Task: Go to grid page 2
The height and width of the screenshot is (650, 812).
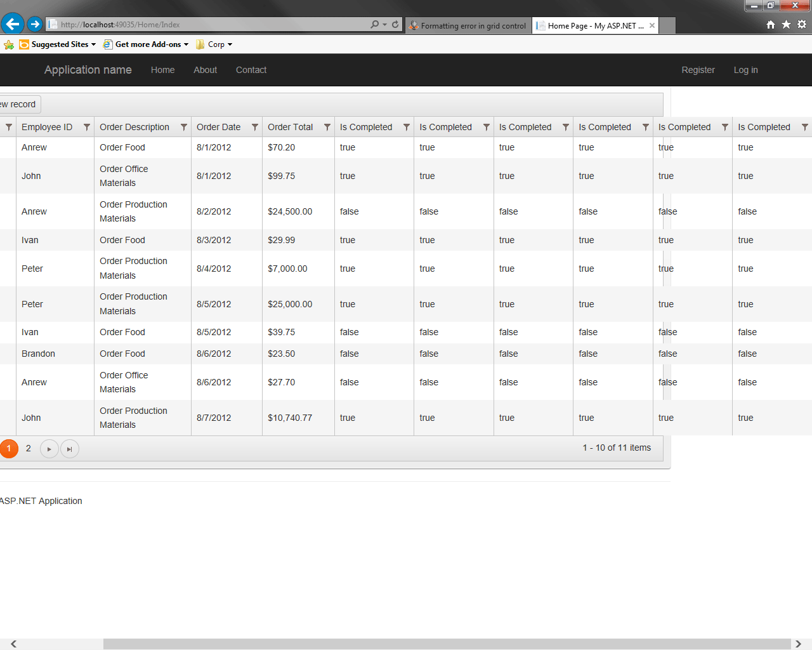Action: pos(29,448)
